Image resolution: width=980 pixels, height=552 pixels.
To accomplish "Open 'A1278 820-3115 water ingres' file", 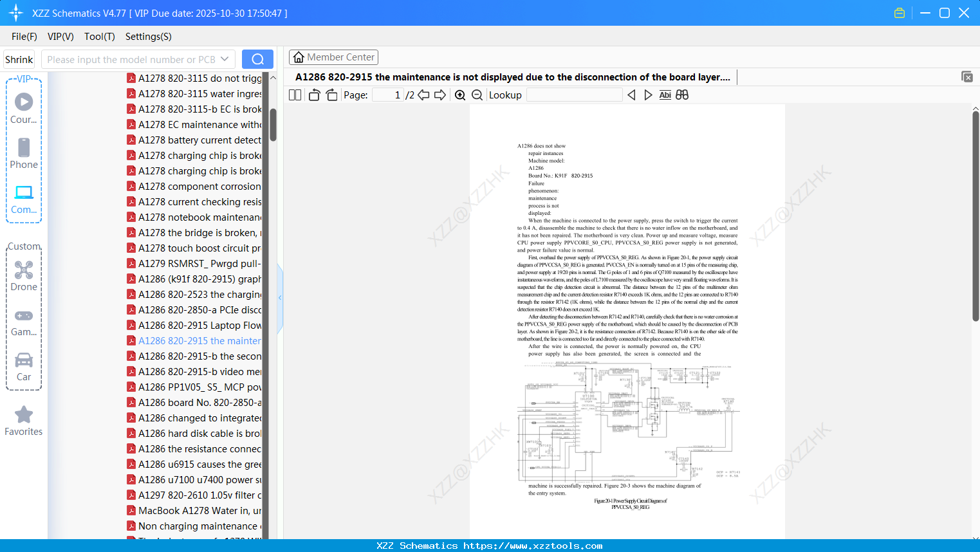I will pyautogui.click(x=194, y=94).
